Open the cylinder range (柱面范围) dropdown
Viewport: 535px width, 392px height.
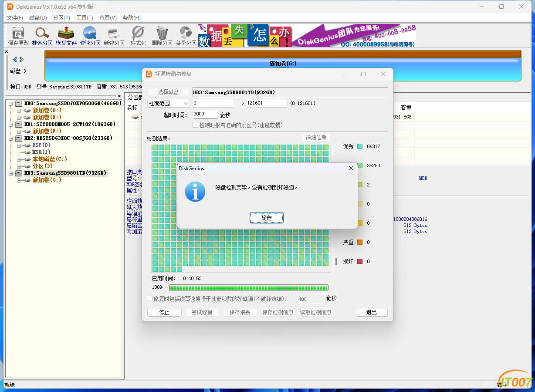[169, 103]
